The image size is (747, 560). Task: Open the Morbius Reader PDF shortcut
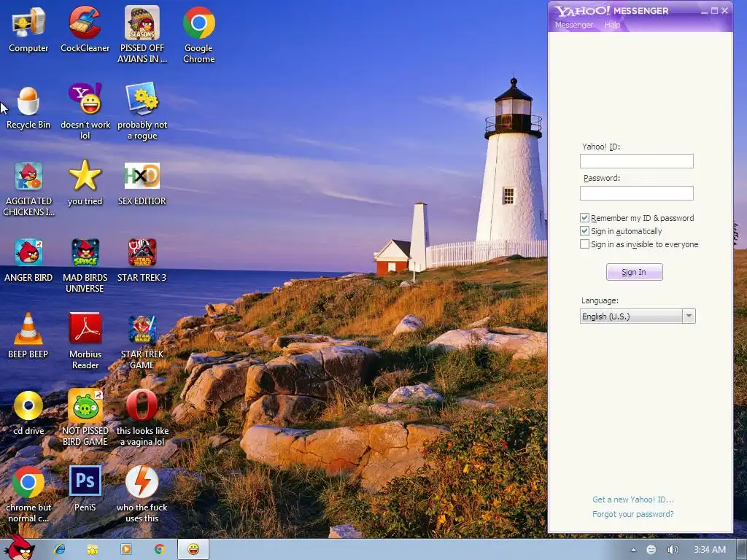coord(85,341)
